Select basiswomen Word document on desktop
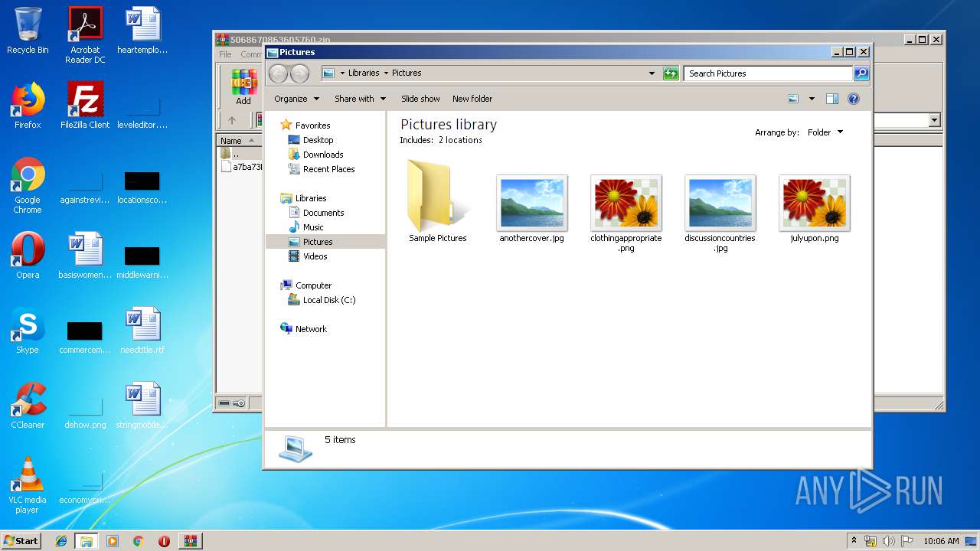980x551 pixels. tap(85, 256)
